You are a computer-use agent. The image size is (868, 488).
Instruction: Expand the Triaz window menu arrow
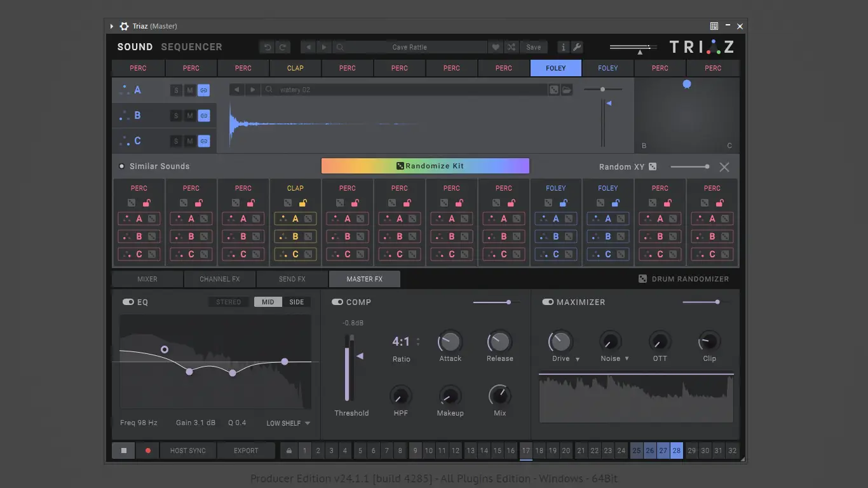pyautogui.click(x=112, y=26)
